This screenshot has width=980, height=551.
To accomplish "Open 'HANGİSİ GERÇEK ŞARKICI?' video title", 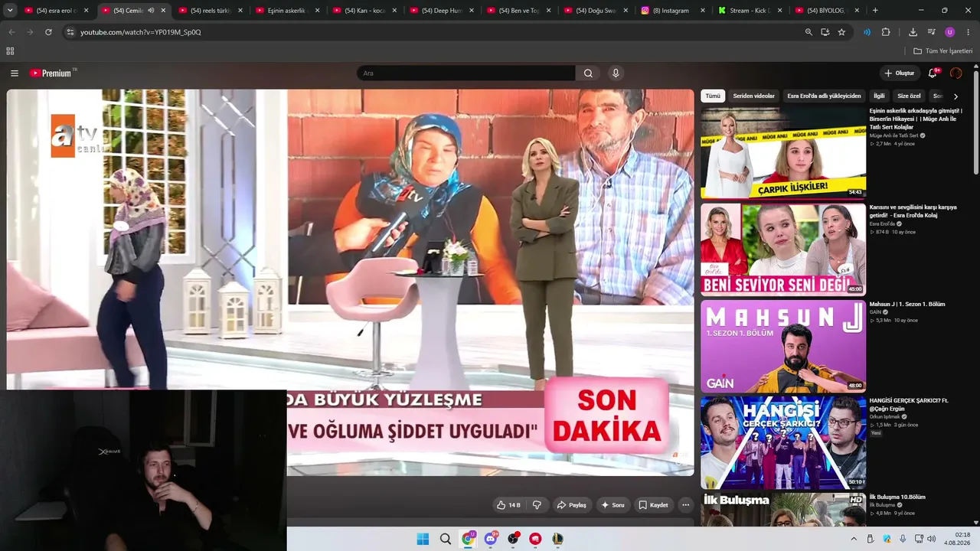I will 909,405.
